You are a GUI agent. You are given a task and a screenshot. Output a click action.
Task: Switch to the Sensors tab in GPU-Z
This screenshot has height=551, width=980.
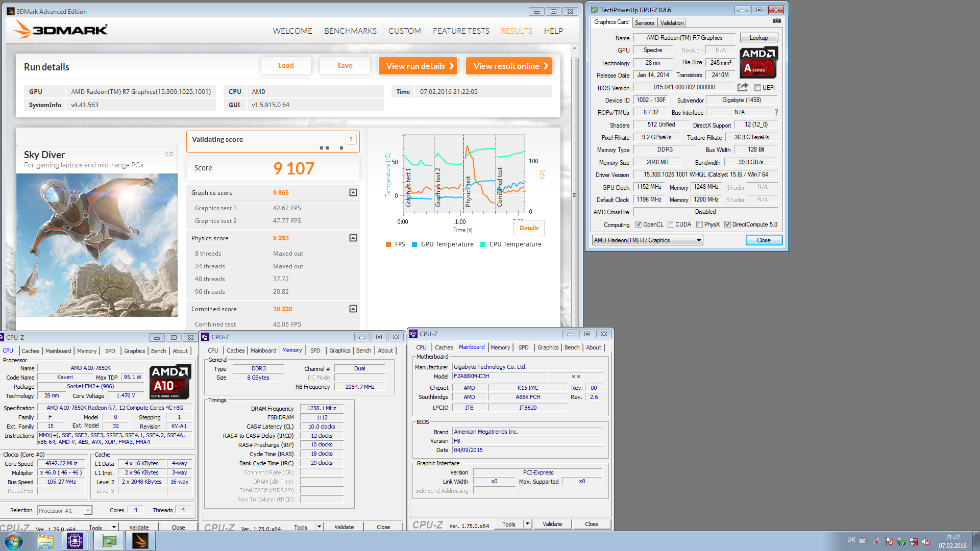coord(644,23)
